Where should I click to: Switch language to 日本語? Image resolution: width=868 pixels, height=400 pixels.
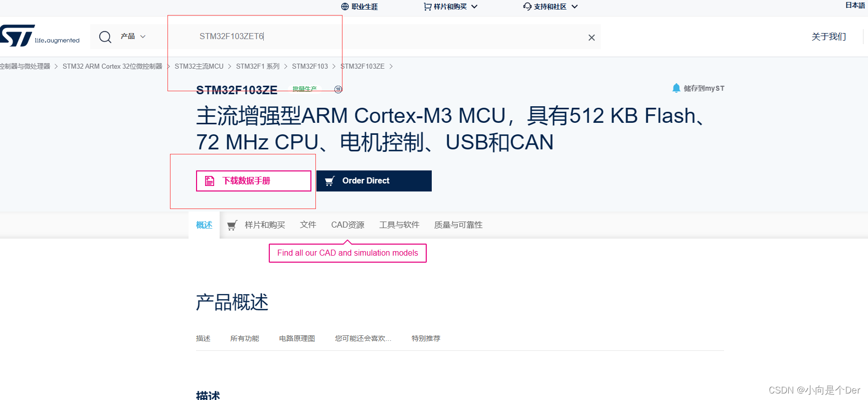855,6
